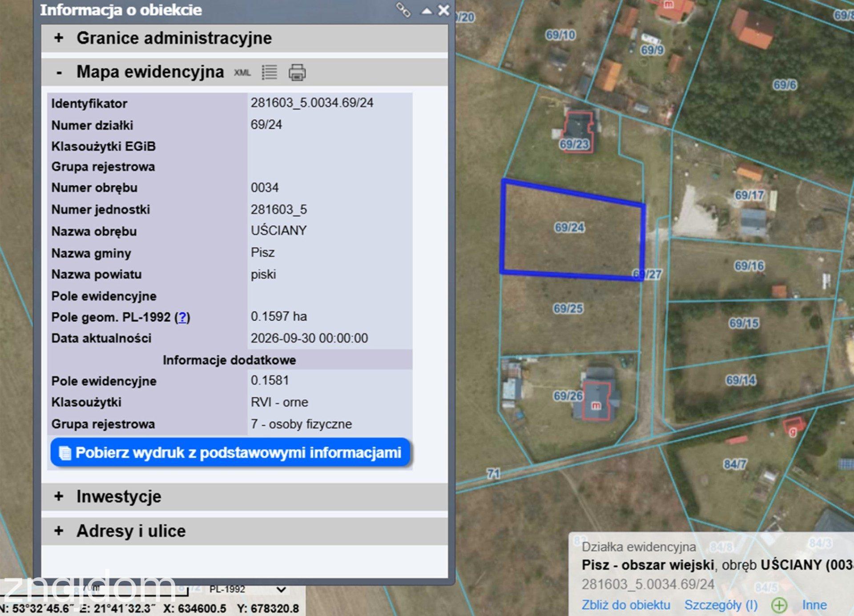
Task: Collapse the Mapa ewidencyjna section
Action: pyautogui.click(x=59, y=72)
